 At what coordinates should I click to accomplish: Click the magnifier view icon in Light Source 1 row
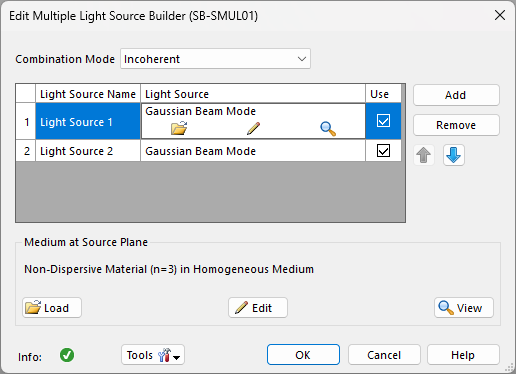coord(328,129)
